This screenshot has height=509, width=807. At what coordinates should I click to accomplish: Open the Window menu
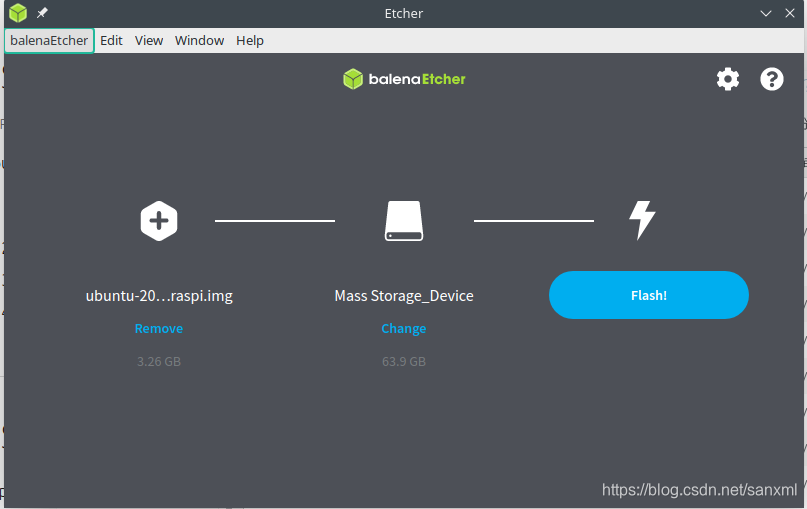(x=199, y=41)
